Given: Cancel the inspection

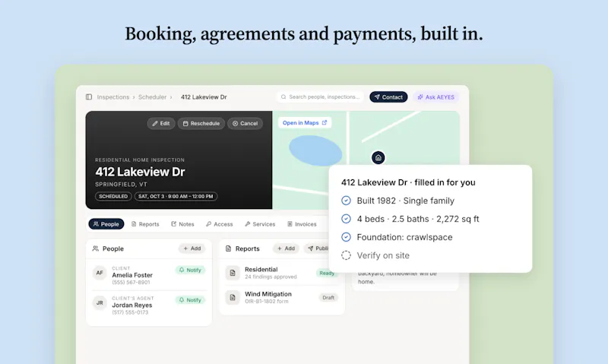Looking at the screenshot, I should pyautogui.click(x=245, y=123).
